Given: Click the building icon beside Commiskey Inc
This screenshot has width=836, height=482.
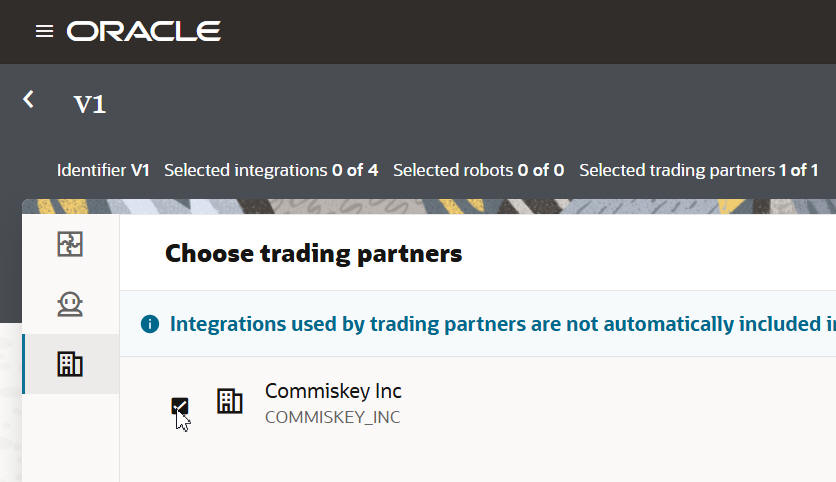Looking at the screenshot, I should pyautogui.click(x=230, y=402).
